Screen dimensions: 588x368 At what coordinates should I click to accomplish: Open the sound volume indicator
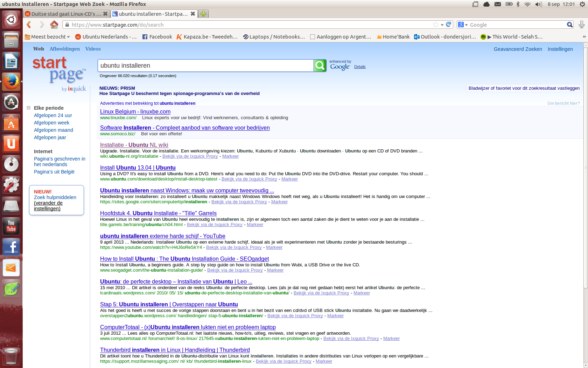click(538, 4)
